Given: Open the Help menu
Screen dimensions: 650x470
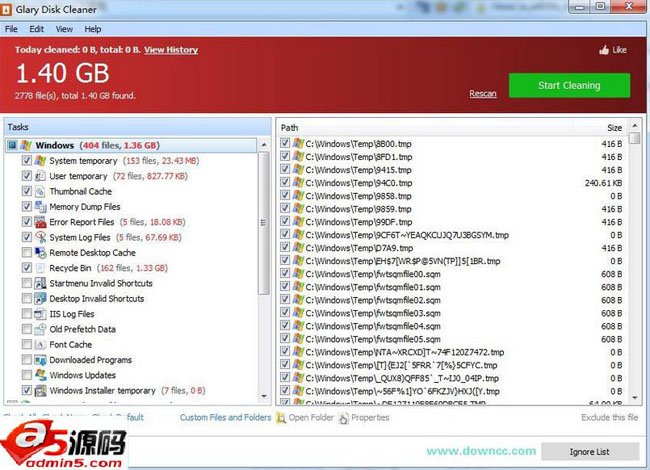Looking at the screenshot, I should 93,29.
